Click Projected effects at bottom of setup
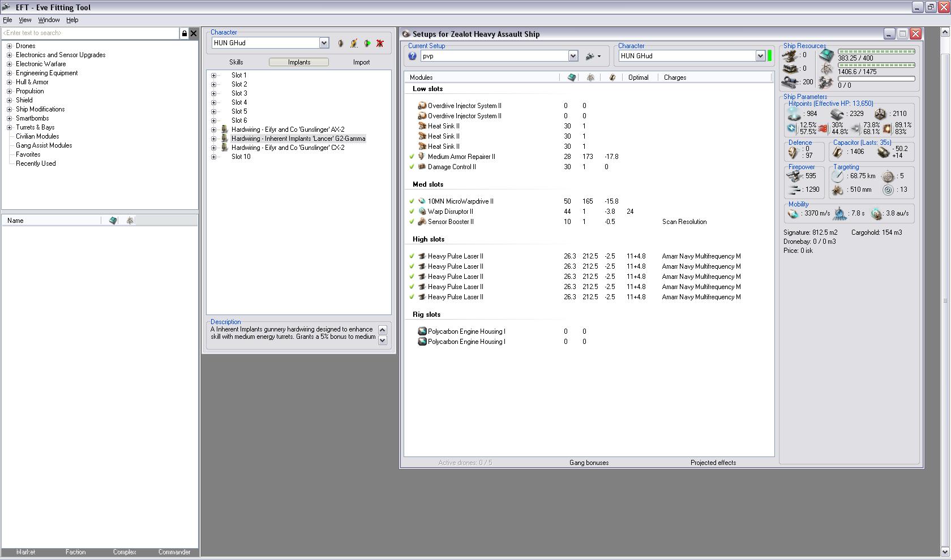This screenshot has height=560, width=951. (713, 463)
